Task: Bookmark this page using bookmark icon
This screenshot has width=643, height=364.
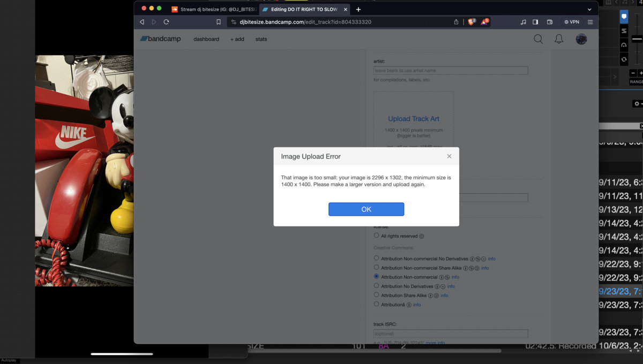Action: click(219, 22)
